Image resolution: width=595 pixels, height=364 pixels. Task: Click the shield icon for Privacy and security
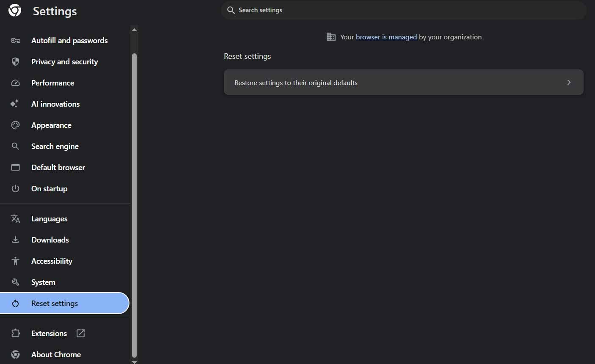15,62
